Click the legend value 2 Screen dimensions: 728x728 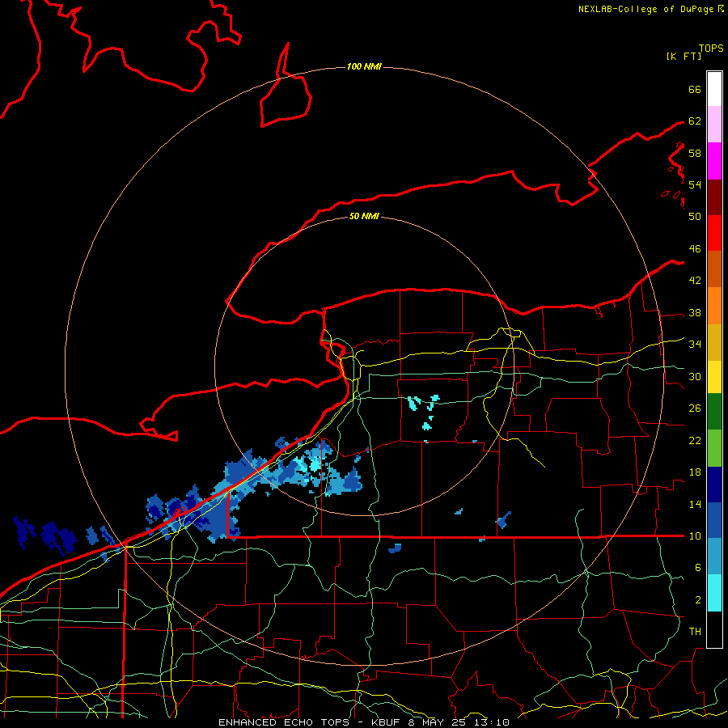click(x=697, y=599)
